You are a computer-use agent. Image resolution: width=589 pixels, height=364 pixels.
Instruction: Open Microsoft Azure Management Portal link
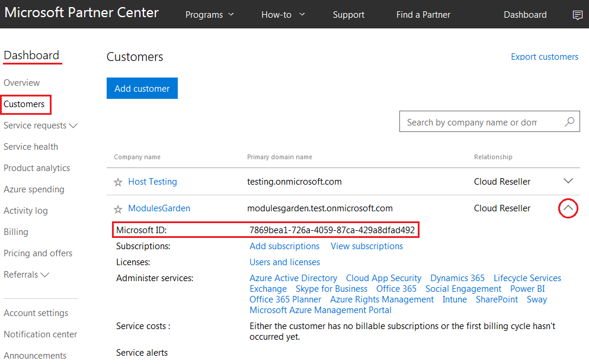click(x=321, y=310)
